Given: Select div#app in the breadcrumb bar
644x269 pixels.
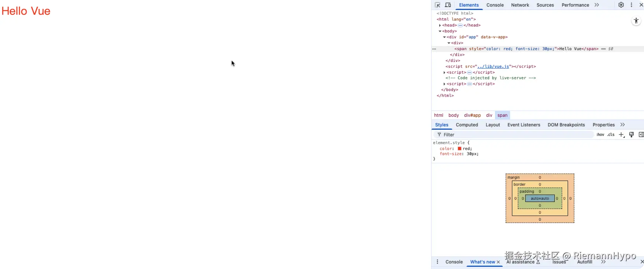Looking at the screenshot, I should click(x=472, y=115).
